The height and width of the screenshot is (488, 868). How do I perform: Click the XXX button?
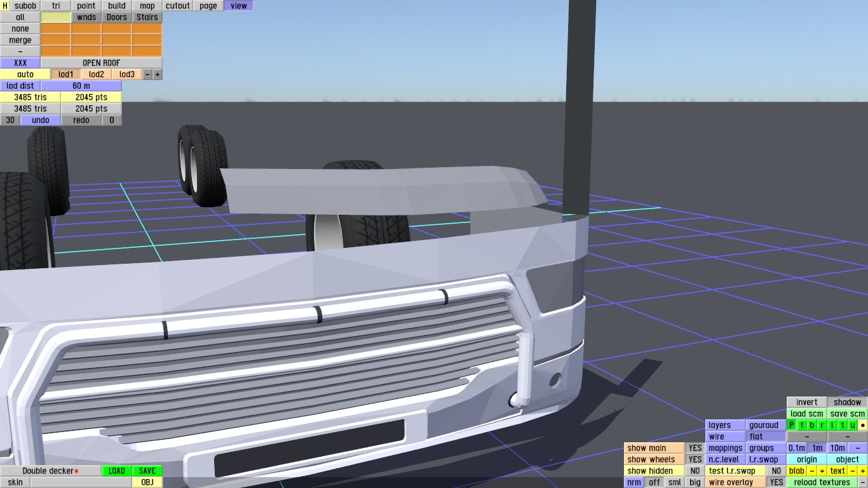click(x=20, y=63)
